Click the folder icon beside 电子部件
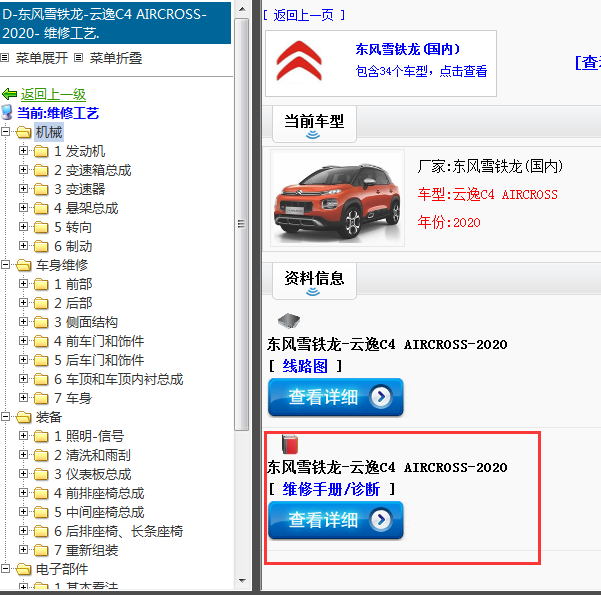Viewport: 601px width, 595px height. click(23, 569)
